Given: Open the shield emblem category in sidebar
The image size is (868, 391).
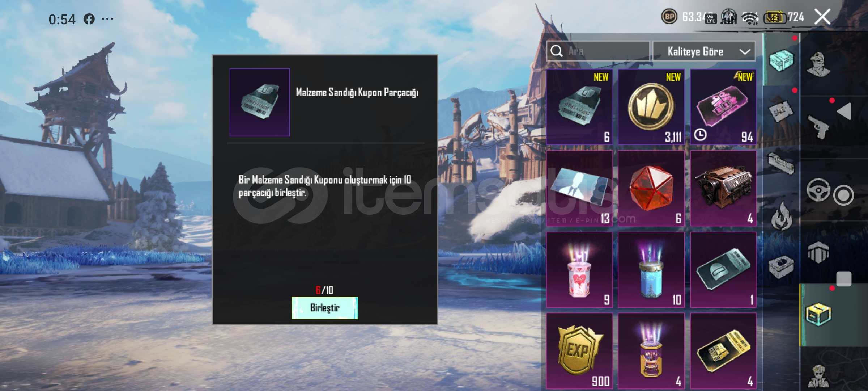Looking at the screenshot, I should 818,252.
